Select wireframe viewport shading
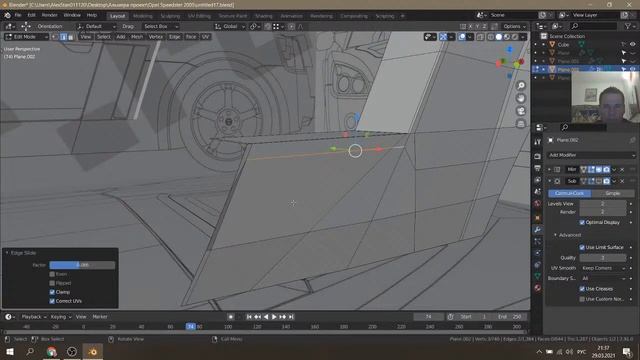The height and width of the screenshot is (360, 640). (x=491, y=37)
